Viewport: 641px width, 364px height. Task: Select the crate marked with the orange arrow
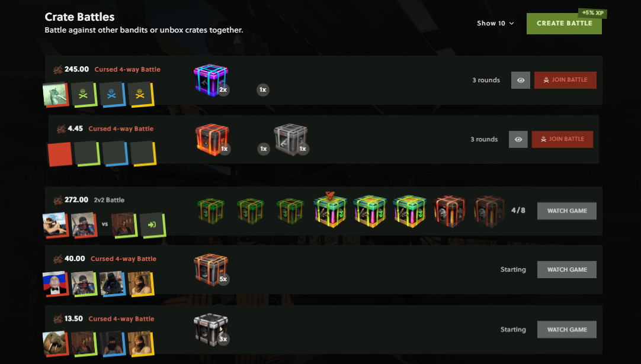click(330, 210)
